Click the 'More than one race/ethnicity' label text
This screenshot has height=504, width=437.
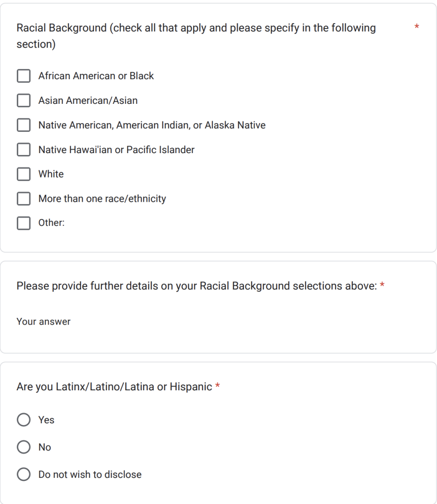(102, 199)
